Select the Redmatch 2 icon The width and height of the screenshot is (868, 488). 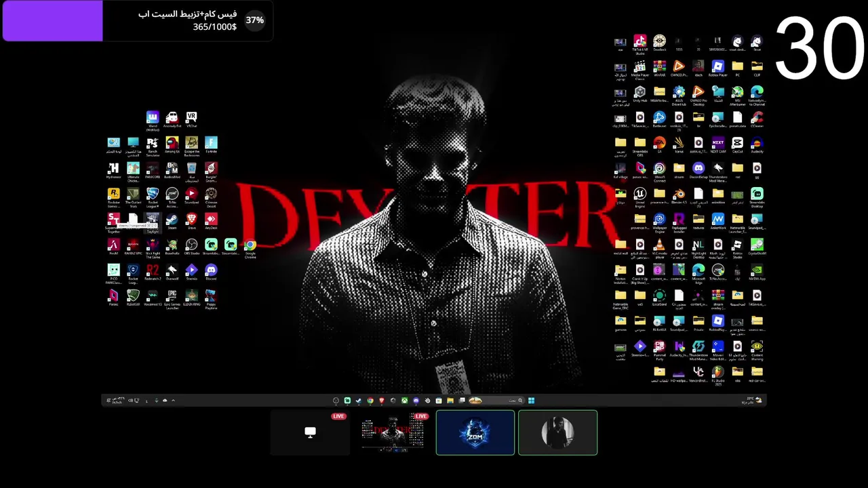(x=153, y=272)
